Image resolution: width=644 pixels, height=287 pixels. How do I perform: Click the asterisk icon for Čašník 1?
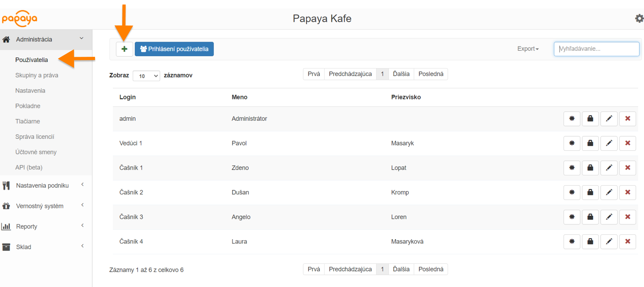coord(572,168)
